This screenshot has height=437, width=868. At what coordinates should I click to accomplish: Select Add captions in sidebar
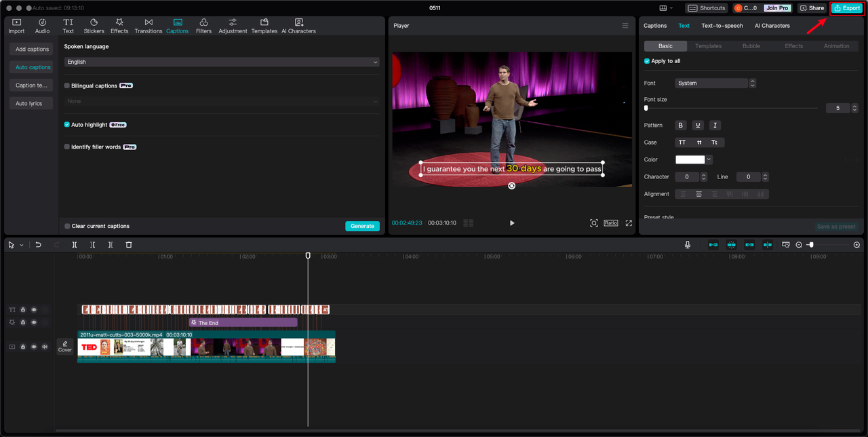(32, 49)
